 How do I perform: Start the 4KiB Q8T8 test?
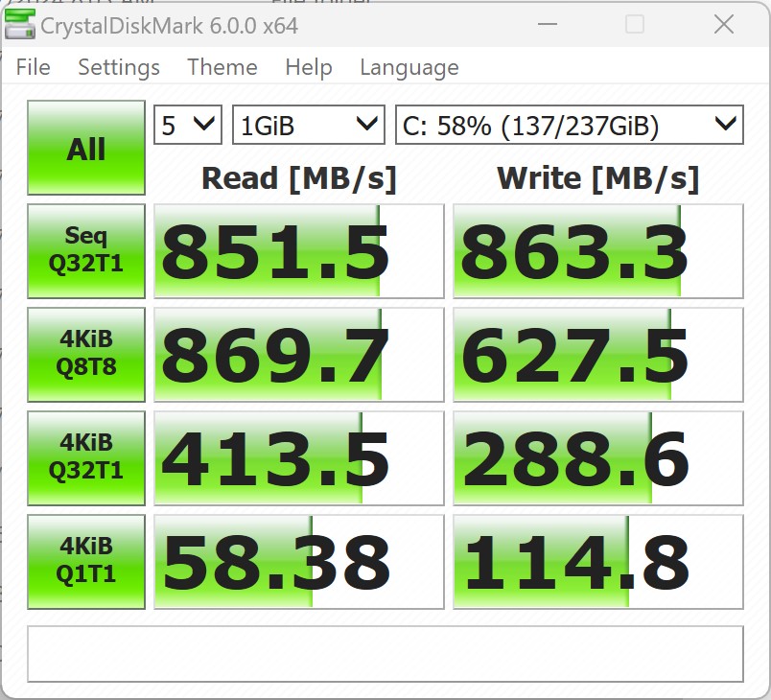(x=86, y=354)
